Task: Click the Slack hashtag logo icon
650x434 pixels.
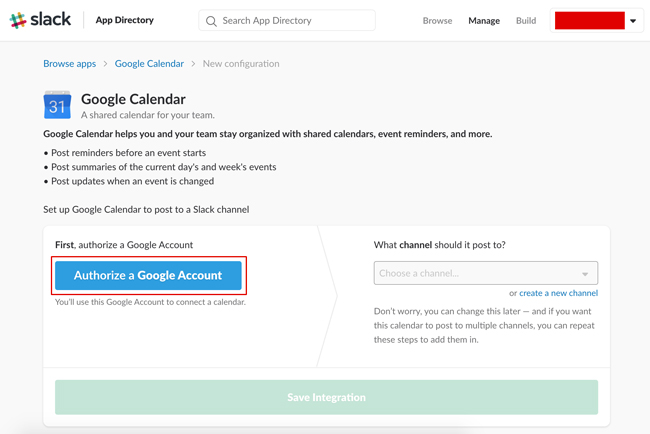Action: (18, 20)
